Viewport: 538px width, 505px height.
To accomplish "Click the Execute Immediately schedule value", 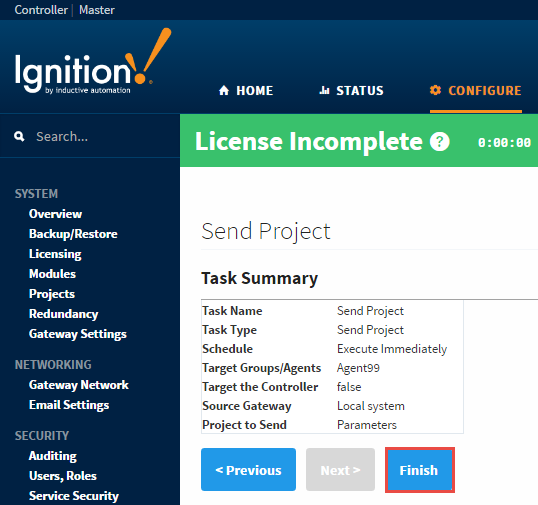I will click(x=392, y=349).
